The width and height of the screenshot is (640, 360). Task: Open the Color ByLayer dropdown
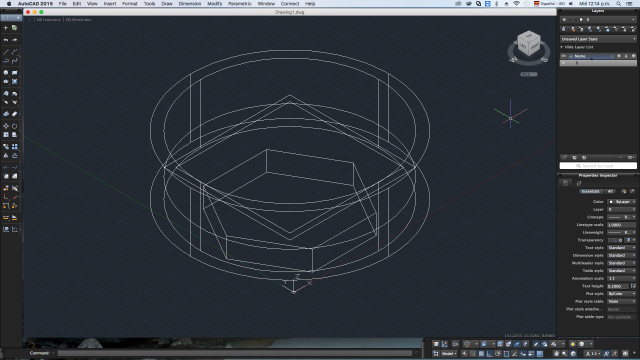click(x=622, y=202)
